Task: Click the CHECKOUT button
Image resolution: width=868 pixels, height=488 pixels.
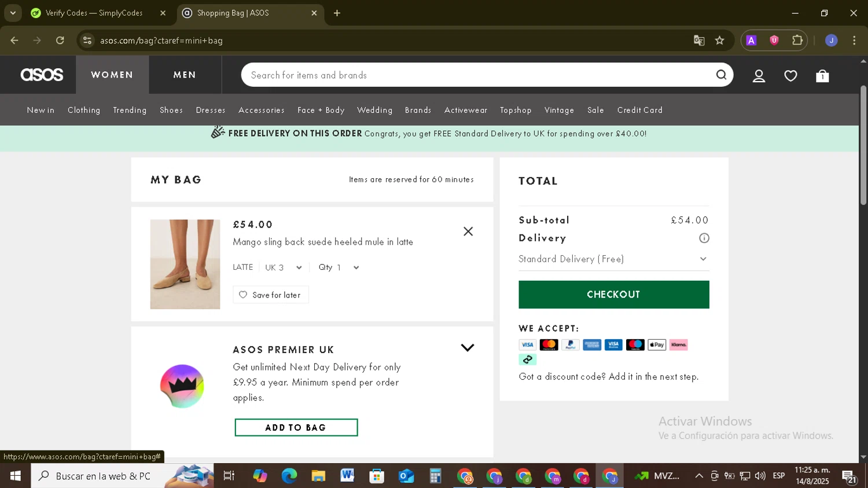Action: pos(613,295)
